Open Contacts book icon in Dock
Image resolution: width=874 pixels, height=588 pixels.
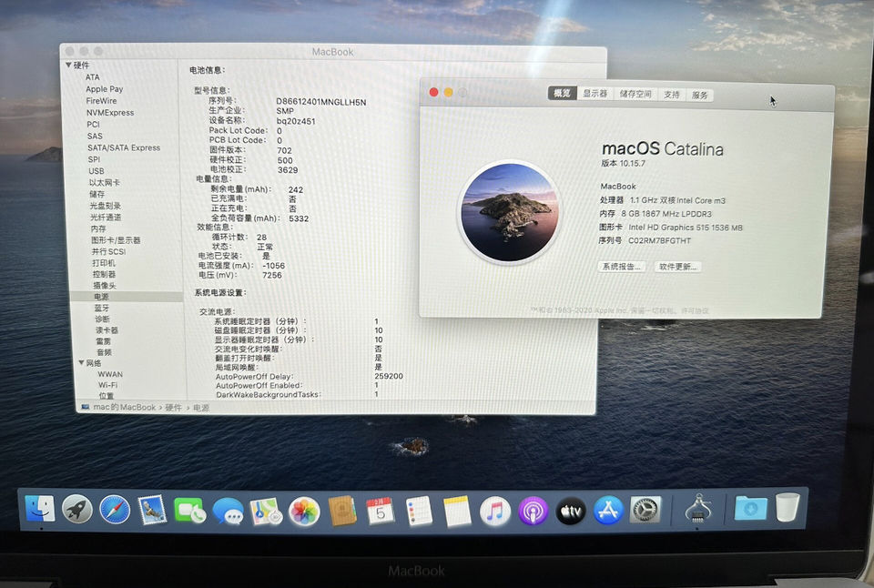341,511
